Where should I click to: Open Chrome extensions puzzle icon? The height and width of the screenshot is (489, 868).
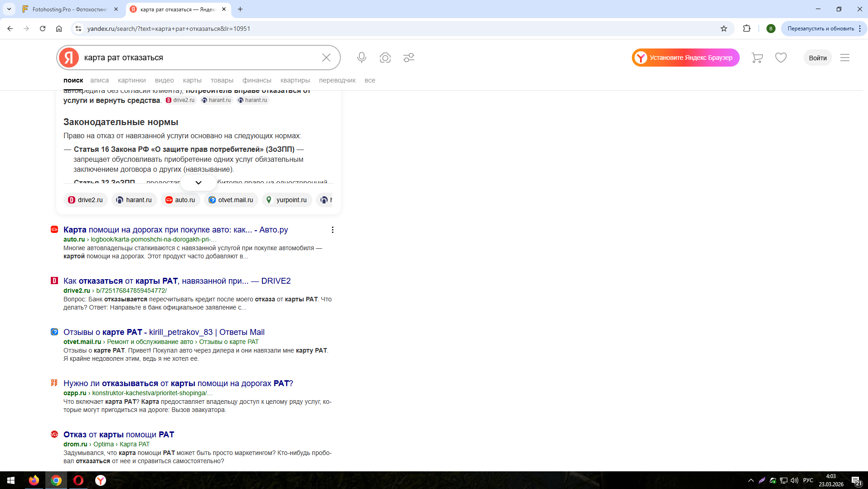point(747,29)
